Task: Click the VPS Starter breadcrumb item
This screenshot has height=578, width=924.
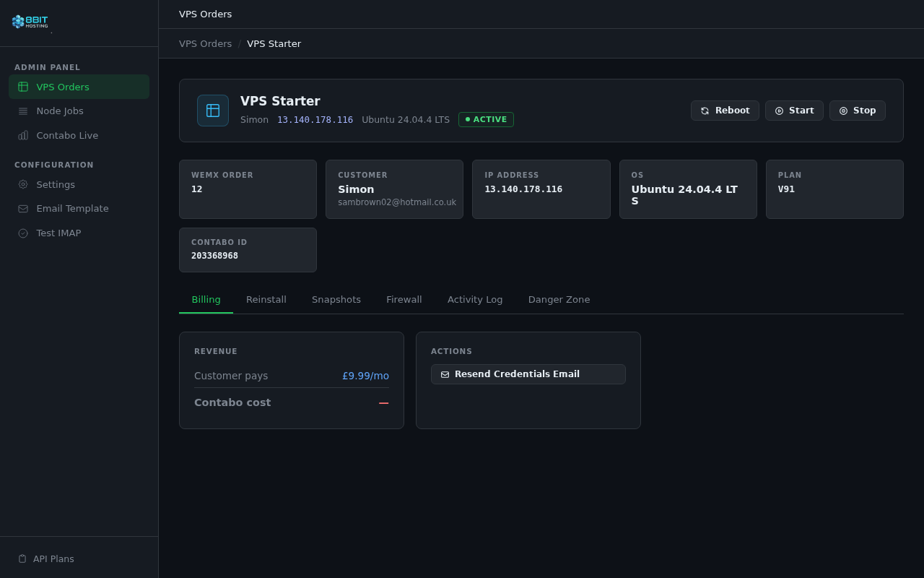Action: pos(274,44)
